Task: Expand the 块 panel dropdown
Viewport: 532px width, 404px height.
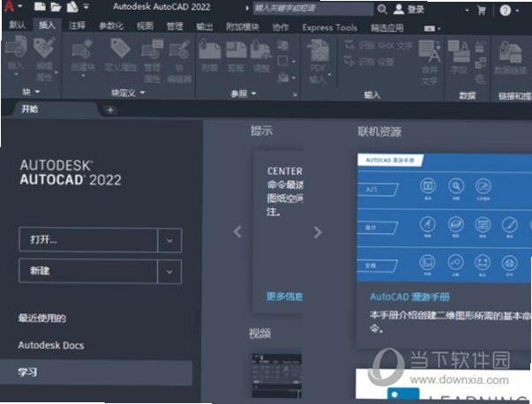Action: [x=31, y=92]
